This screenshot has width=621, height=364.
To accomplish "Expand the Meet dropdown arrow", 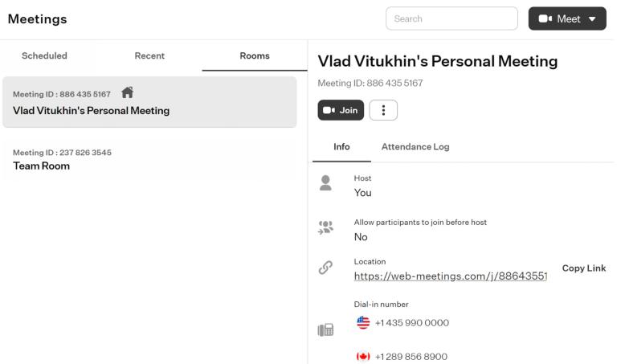I will point(592,18).
